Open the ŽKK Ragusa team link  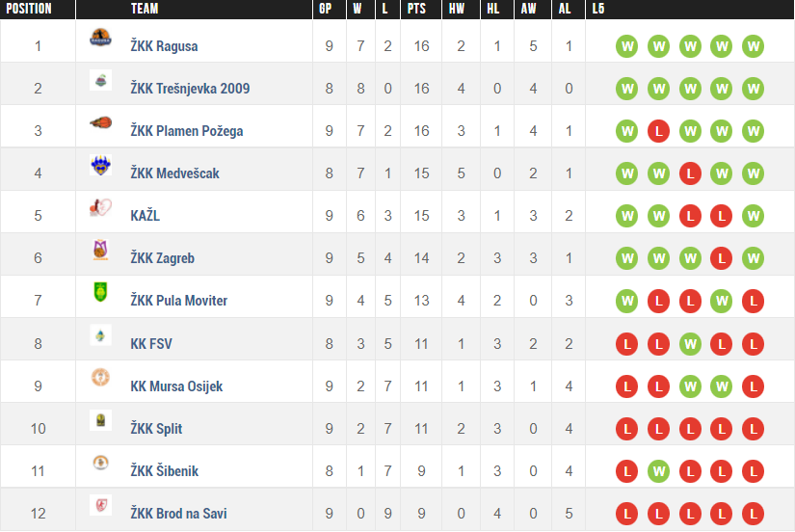[x=164, y=46]
